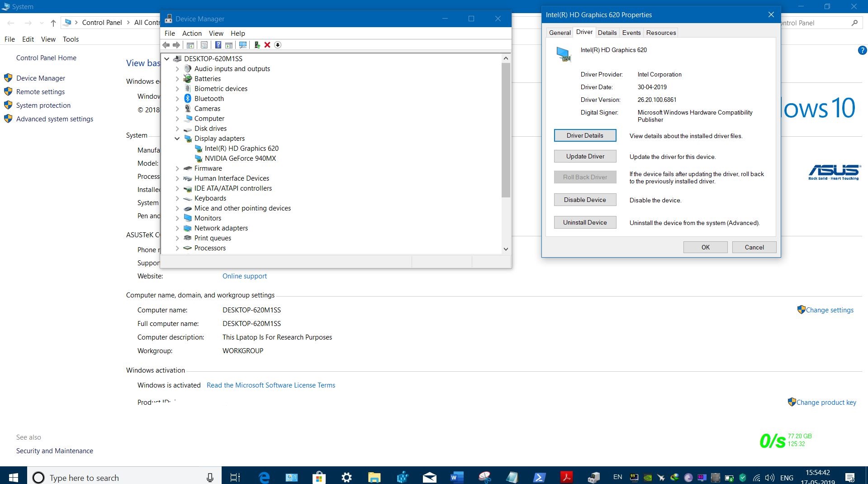The height and width of the screenshot is (484, 868).
Task: Collapse the Display adapters category
Action: [177, 139]
